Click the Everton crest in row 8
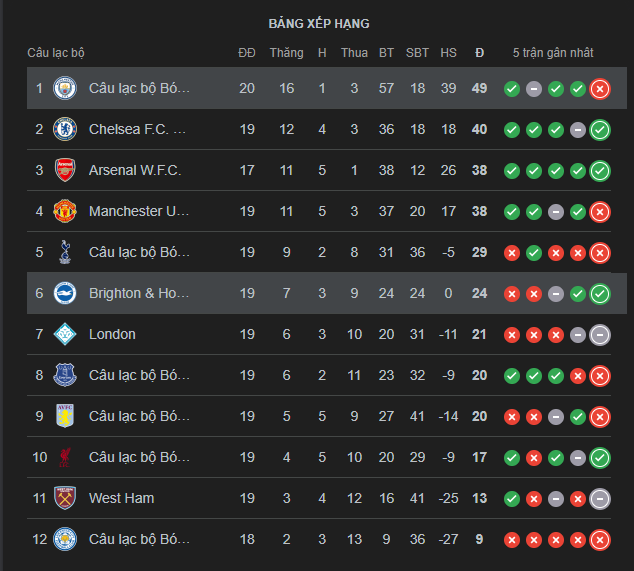The image size is (634, 571). 65,375
